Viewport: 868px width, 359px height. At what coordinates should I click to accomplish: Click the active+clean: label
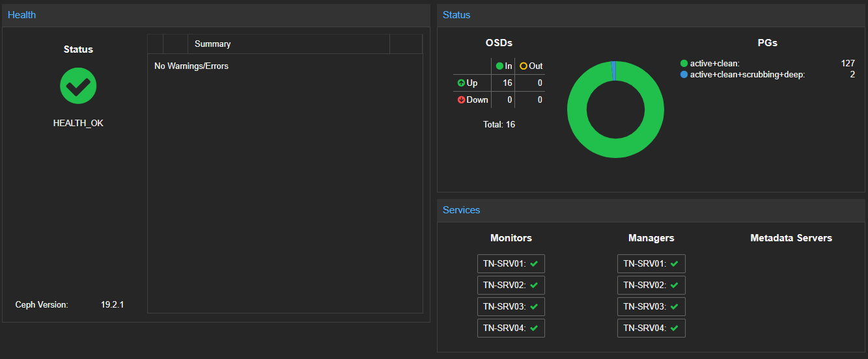(715, 64)
